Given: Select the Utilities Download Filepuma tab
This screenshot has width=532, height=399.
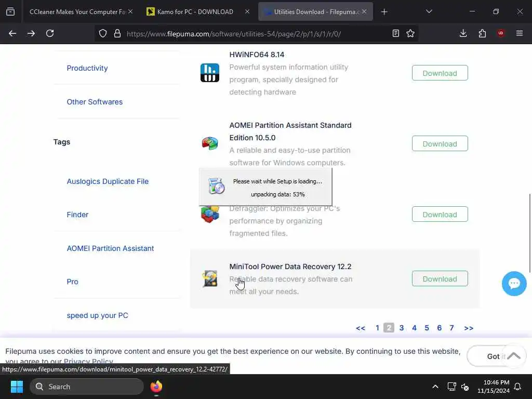Looking at the screenshot, I should (312, 12).
